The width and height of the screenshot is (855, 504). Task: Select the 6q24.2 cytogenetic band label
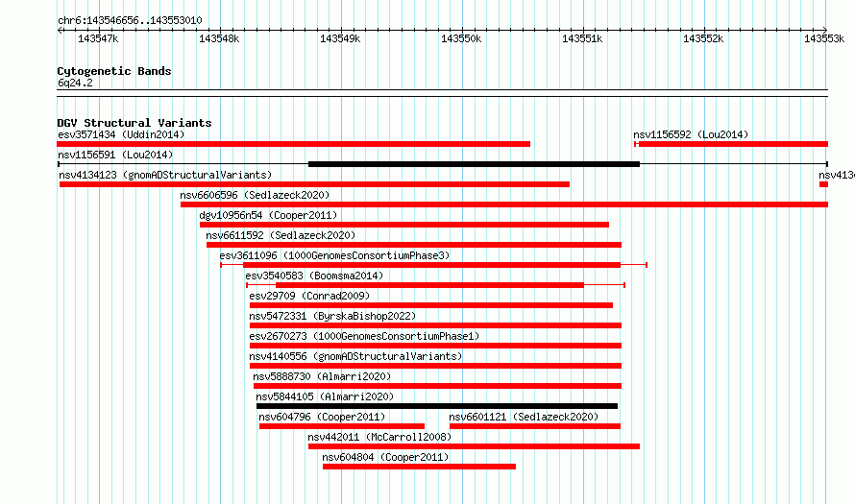(75, 83)
